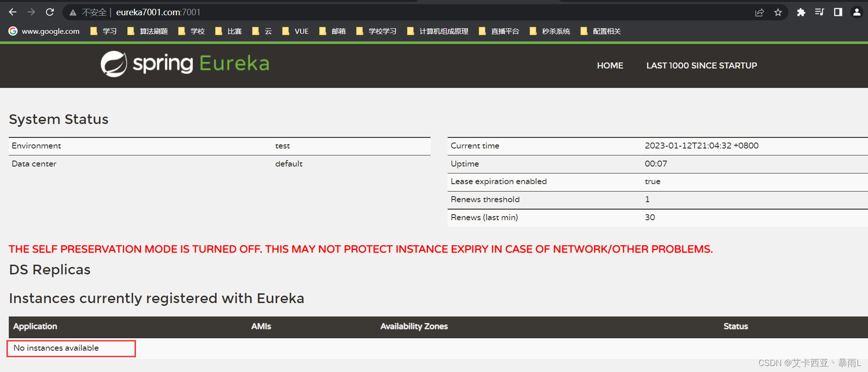Open the media control icon
This screenshot has height=372, width=868.
coord(819,12)
